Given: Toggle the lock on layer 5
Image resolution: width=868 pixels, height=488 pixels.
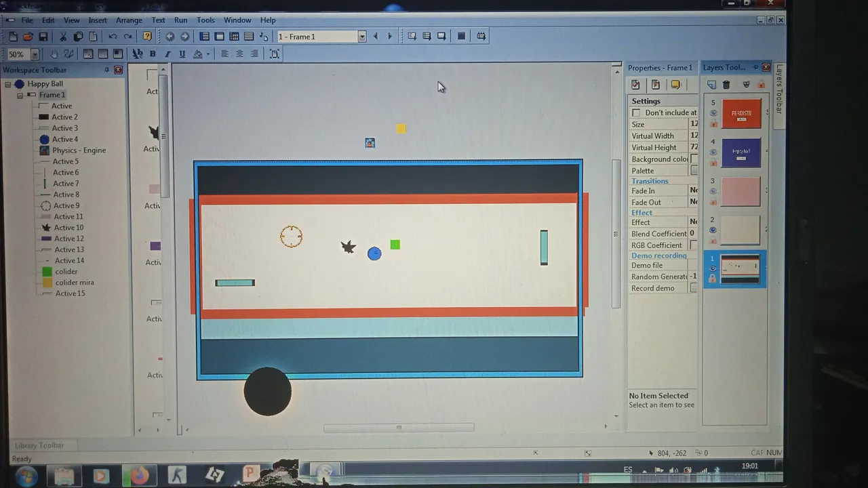Looking at the screenshot, I should [x=713, y=124].
